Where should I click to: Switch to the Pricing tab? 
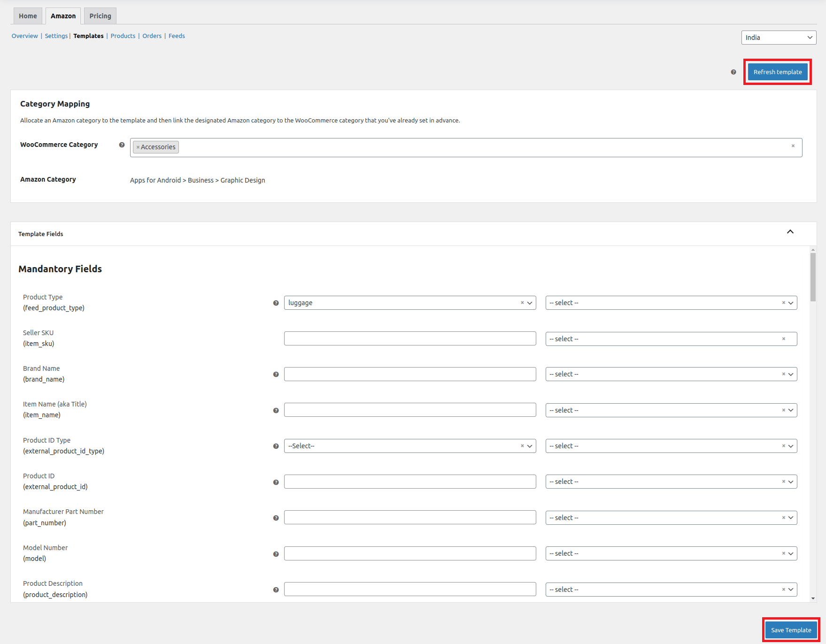[100, 15]
